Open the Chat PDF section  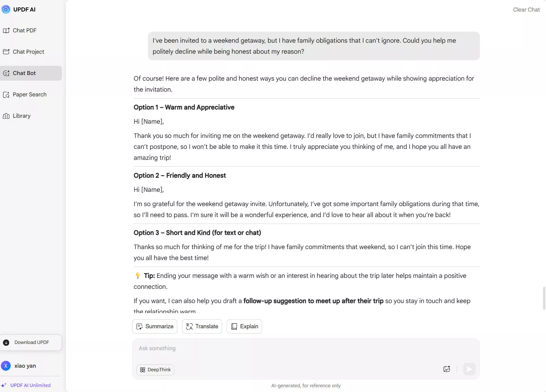pos(24,31)
